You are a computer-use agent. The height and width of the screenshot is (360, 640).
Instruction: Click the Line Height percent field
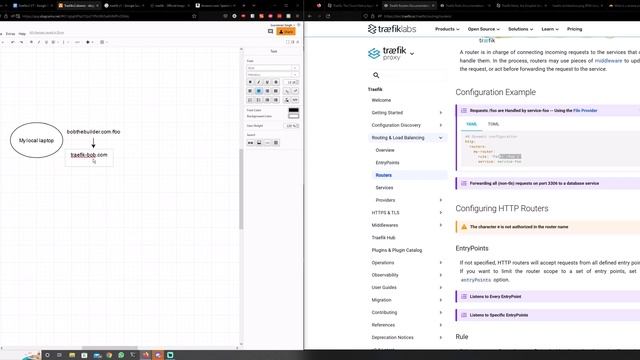[x=291, y=126]
